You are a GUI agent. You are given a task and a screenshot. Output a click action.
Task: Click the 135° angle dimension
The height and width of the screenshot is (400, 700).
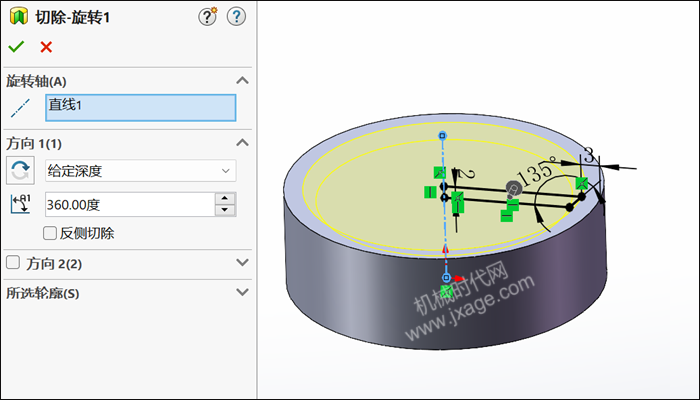[538, 171]
